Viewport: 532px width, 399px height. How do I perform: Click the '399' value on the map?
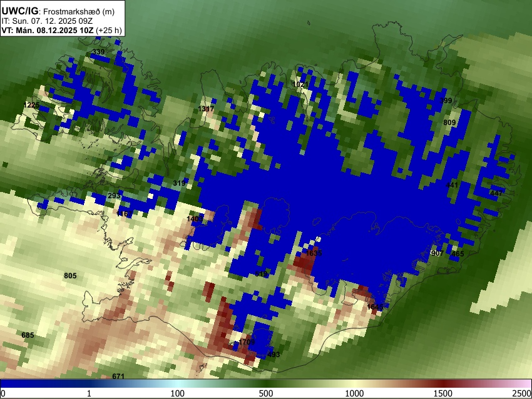click(x=446, y=100)
